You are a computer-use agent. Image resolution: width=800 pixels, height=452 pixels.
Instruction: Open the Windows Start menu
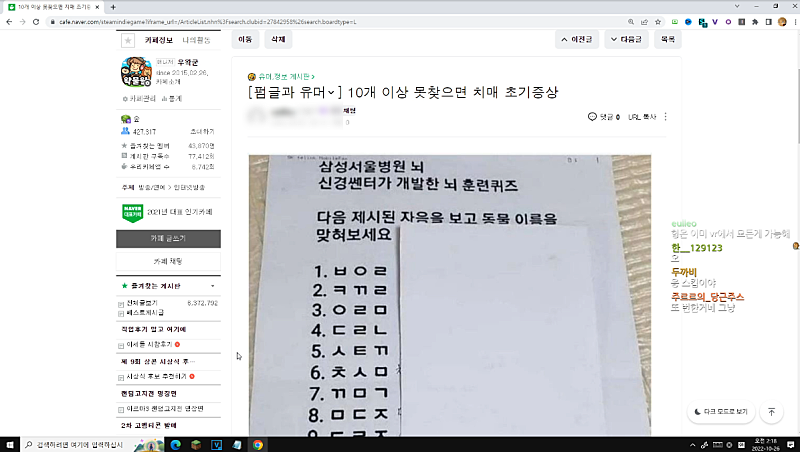point(10,445)
